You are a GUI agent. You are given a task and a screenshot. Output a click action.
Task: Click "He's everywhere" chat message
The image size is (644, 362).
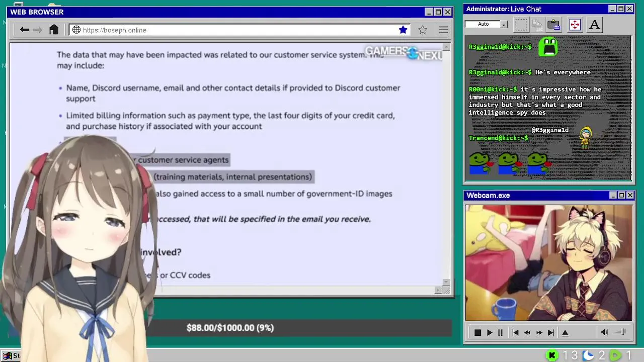click(x=562, y=72)
